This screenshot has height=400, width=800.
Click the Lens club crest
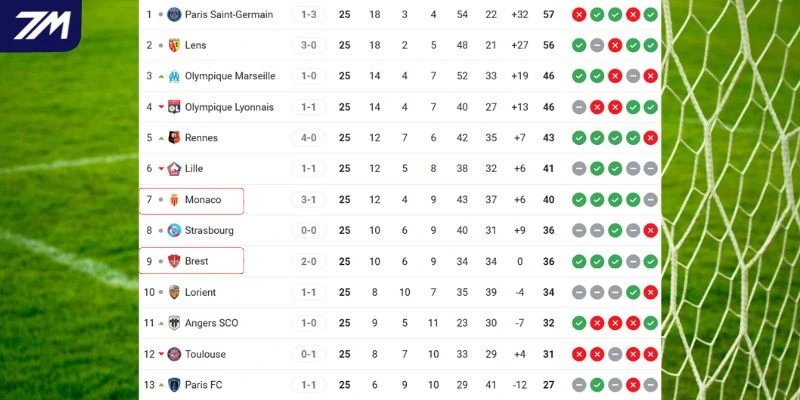(174, 45)
